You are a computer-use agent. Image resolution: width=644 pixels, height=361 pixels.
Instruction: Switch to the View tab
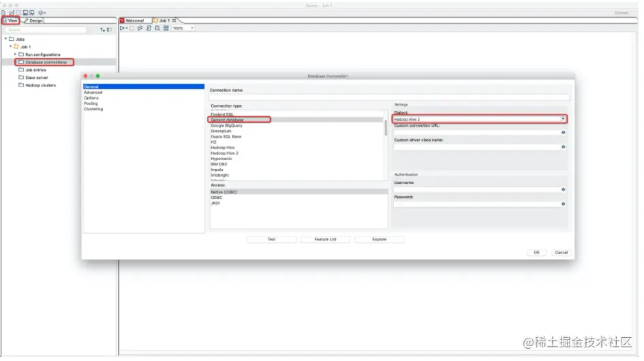tap(11, 20)
